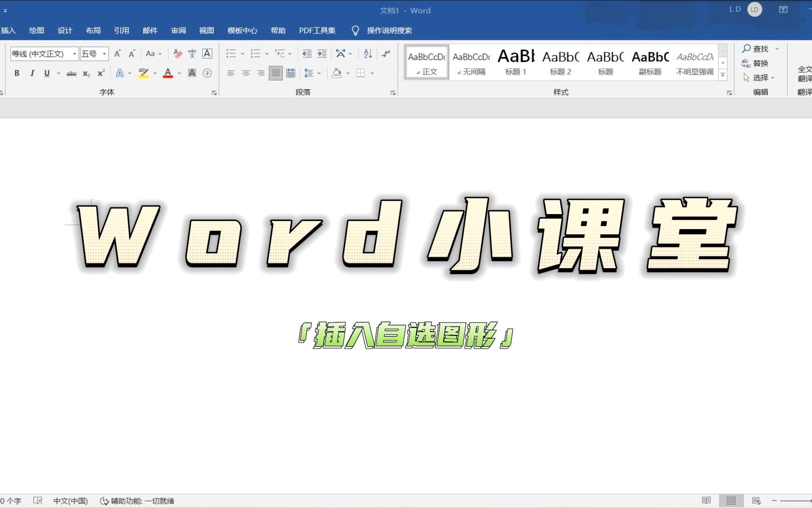Open Font dialog launcher
The width and height of the screenshot is (812, 508).
(x=214, y=93)
